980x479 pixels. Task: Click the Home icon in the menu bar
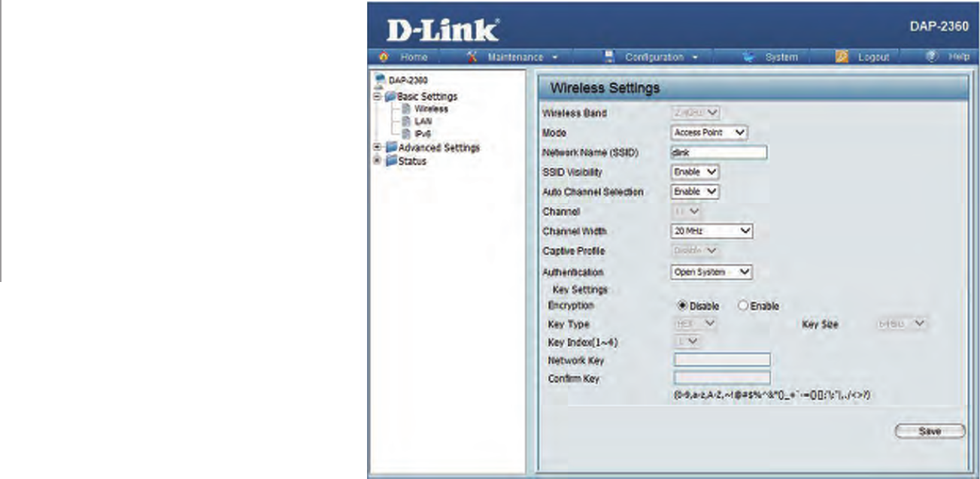pyautogui.click(x=384, y=57)
